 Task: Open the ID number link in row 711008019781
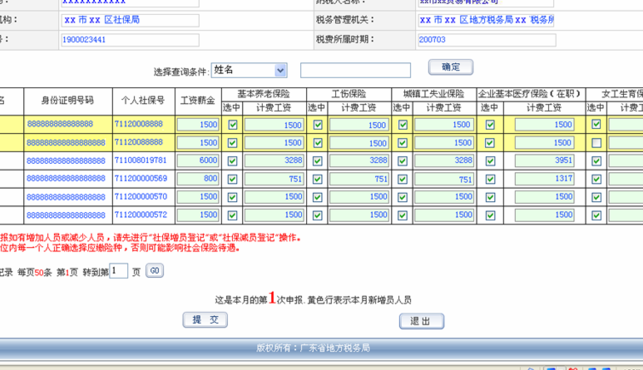coord(66,161)
